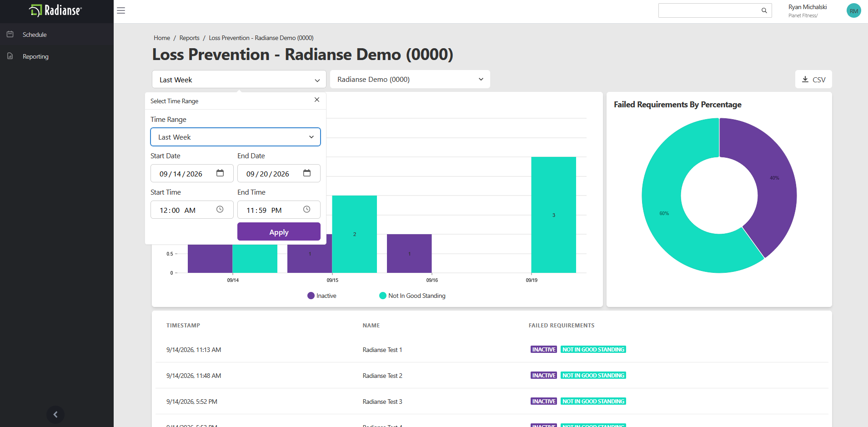Screen dimensions: 868x427
Task: Expand the Last Week page dropdown
Action: coord(239,79)
